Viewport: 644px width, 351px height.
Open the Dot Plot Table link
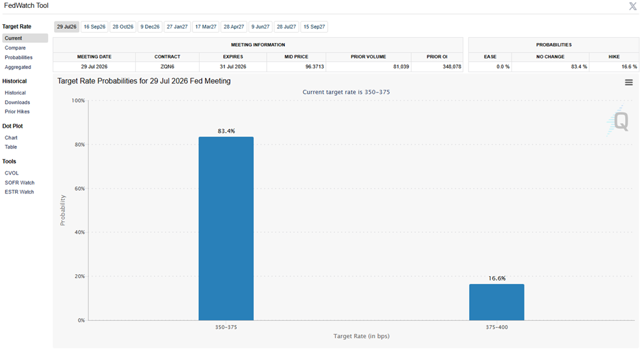click(10, 147)
